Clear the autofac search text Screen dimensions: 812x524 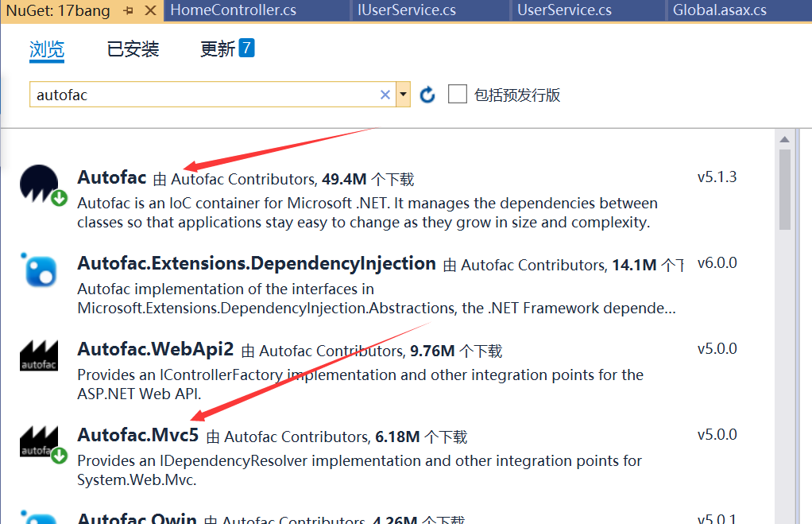385,95
